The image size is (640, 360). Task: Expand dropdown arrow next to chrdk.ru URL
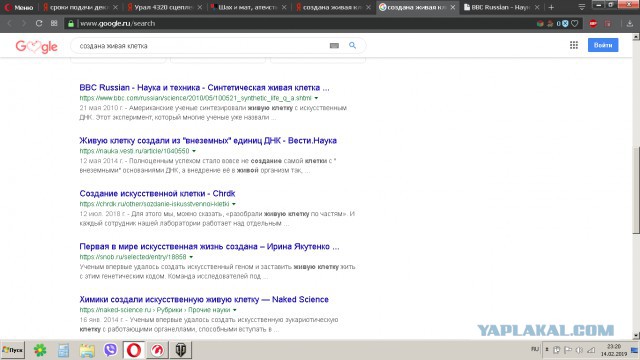pos(234,204)
